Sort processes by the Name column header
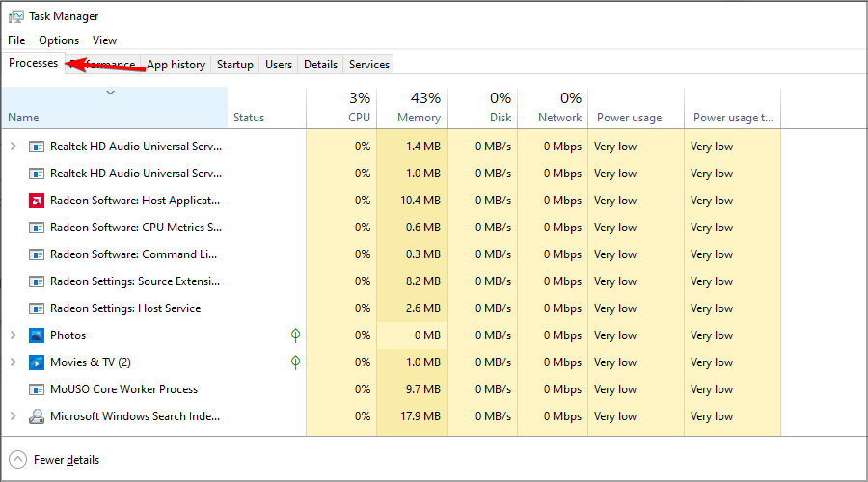The height and width of the screenshot is (482, 868). pos(115,108)
